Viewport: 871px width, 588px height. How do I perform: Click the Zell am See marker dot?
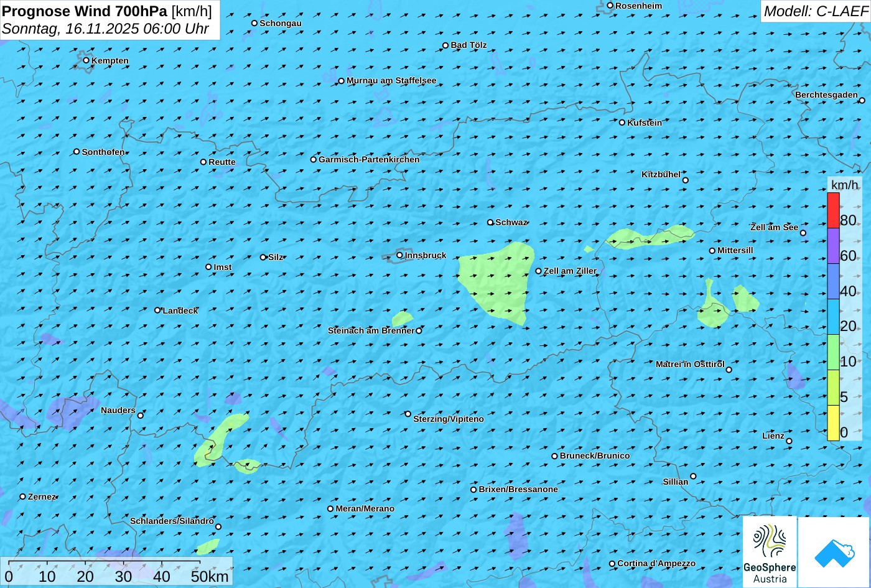click(x=803, y=233)
